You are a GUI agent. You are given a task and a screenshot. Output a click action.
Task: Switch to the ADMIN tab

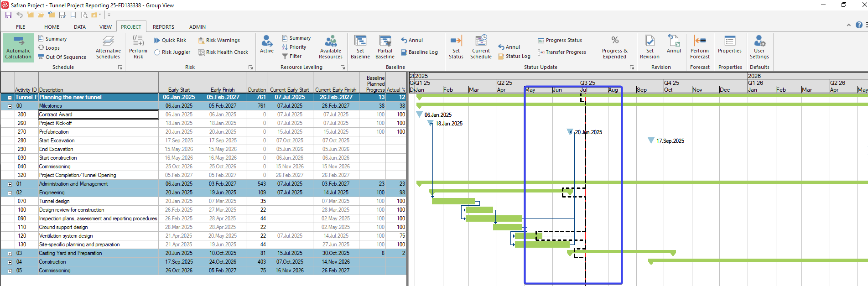(198, 27)
